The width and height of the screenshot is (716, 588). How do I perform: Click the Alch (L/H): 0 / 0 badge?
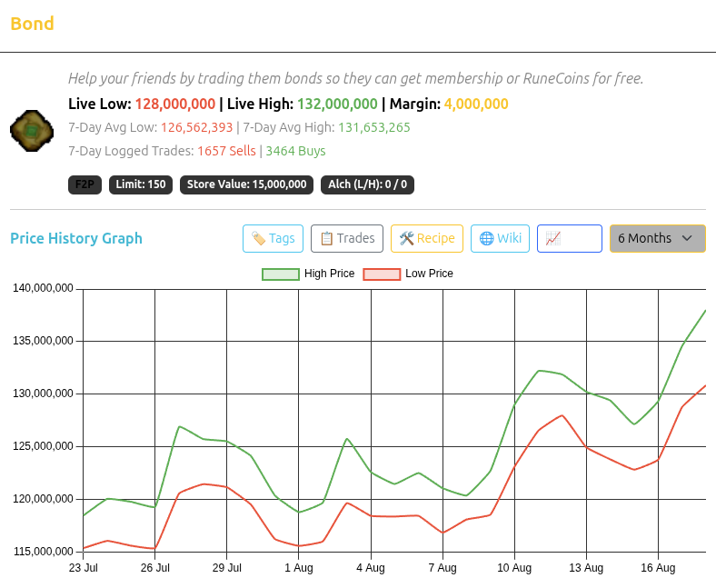point(368,184)
